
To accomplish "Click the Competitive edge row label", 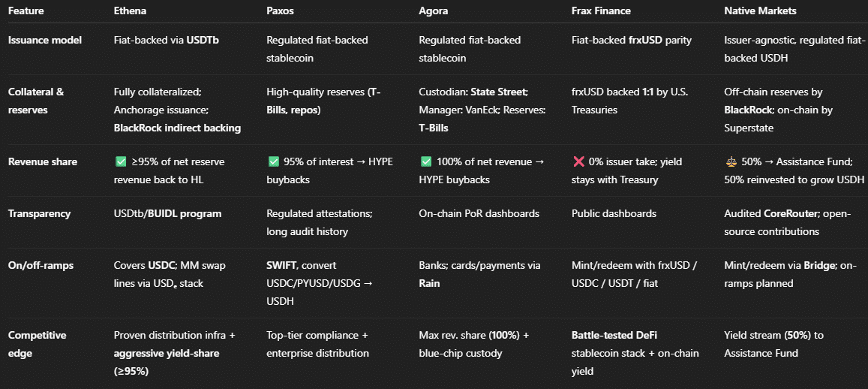I will click(x=37, y=344).
